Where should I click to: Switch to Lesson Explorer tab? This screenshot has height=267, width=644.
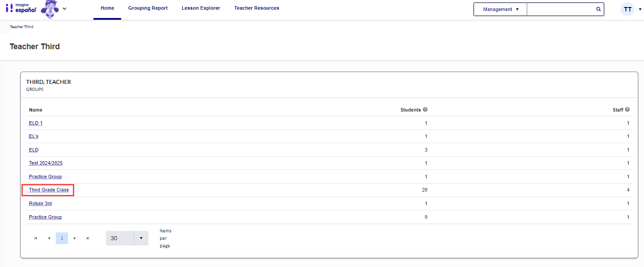(201, 8)
